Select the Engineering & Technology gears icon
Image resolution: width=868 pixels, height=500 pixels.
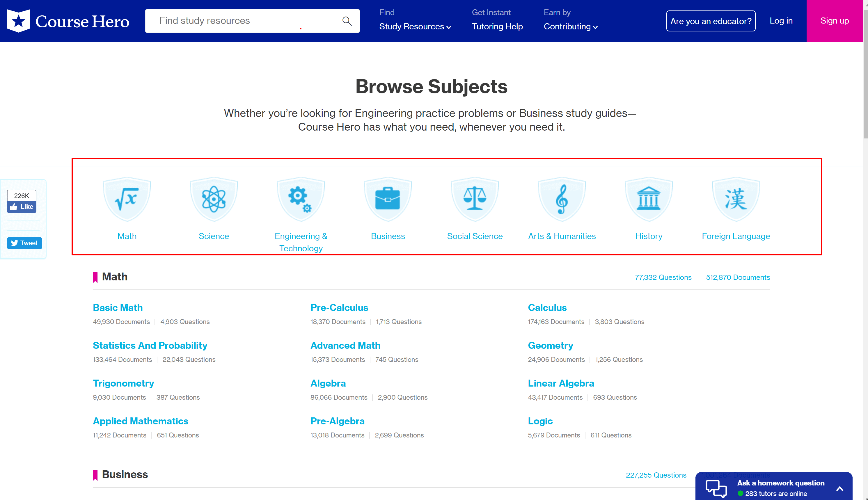(x=301, y=199)
